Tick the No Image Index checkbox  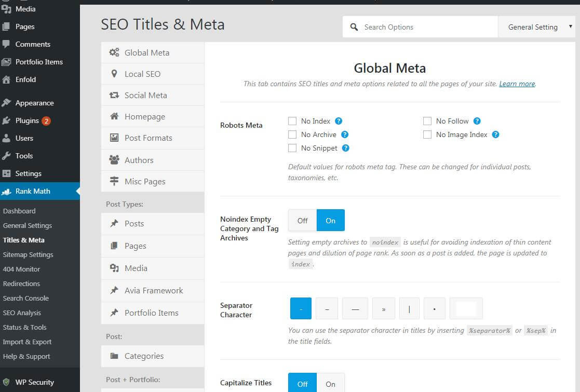(x=427, y=134)
